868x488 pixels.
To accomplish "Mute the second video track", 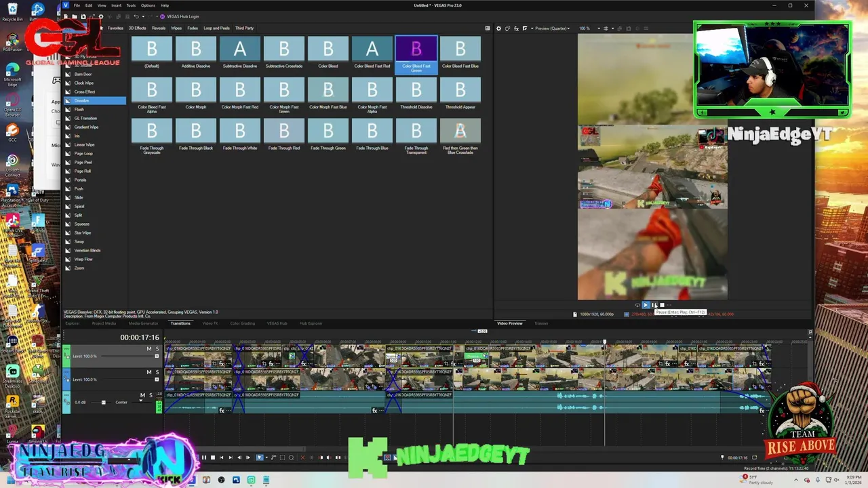I will pyautogui.click(x=149, y=372).
